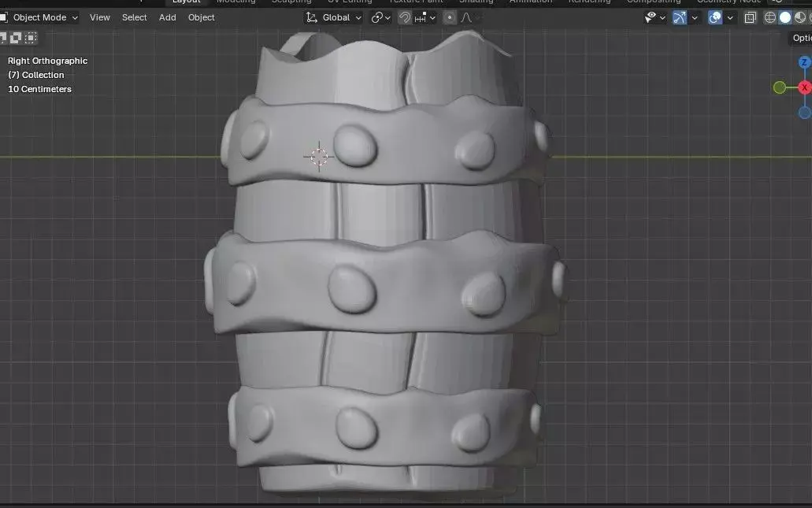Click the green Y axis gizmo ball
Image resolution: width=812 pixels, height=508 pixels.
(780, 87)
